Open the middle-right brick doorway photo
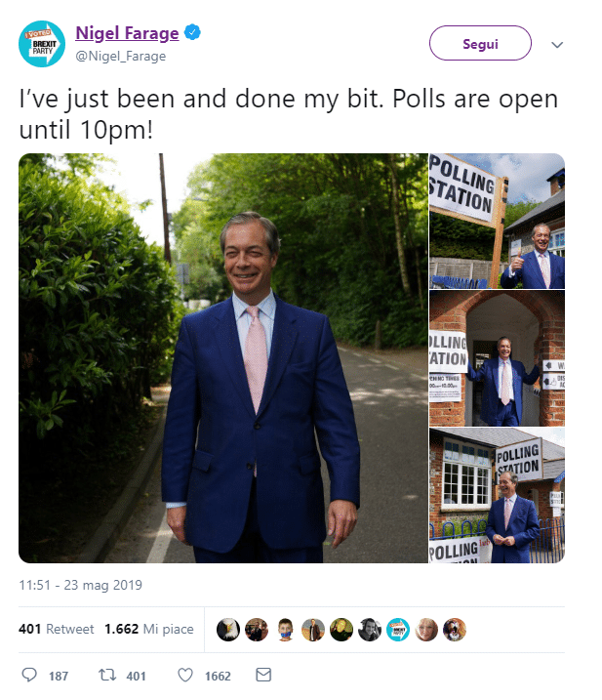Screen dimensions: 602x700 click(x=497, y=357)
